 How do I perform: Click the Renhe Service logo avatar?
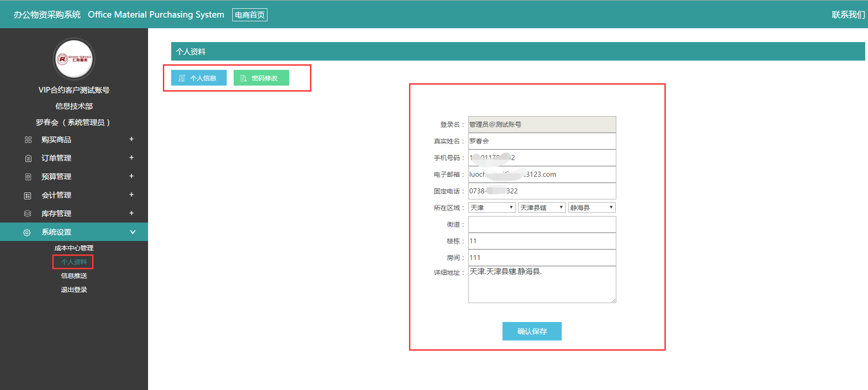pos(74,59)
